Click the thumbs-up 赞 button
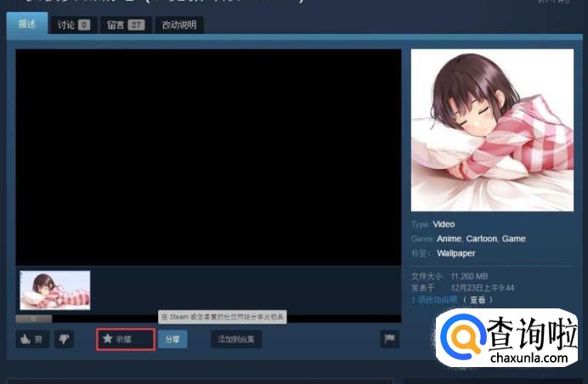588x384 pixels. pyautogui.click(x=32, y=339)
